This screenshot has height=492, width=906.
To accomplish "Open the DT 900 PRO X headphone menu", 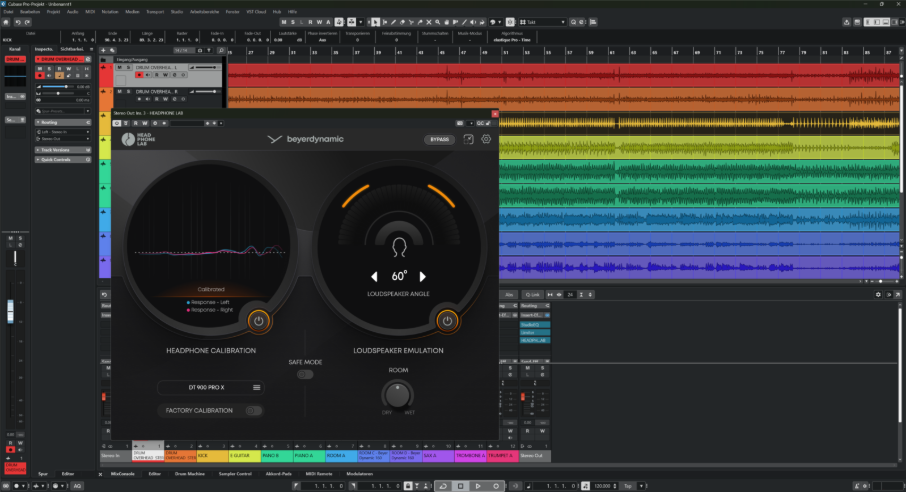I will [257, 387].
